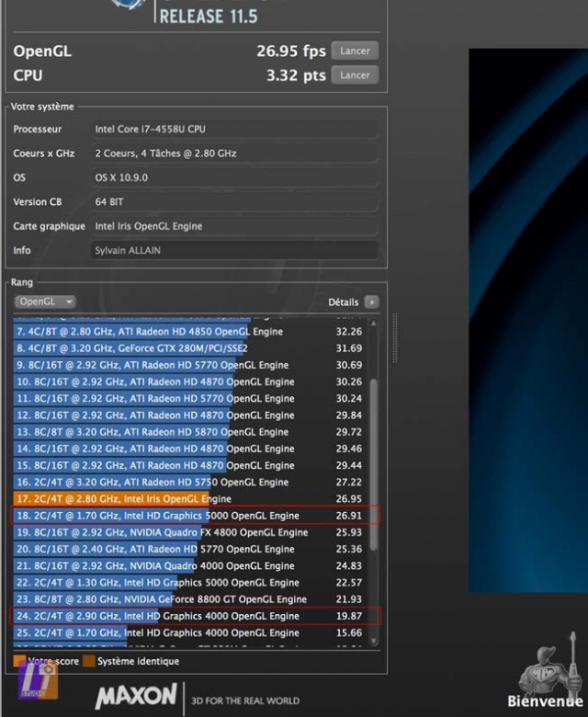
Task: Click Carte graphique field Intel Iris OpenGL
Action: (235, 226)
